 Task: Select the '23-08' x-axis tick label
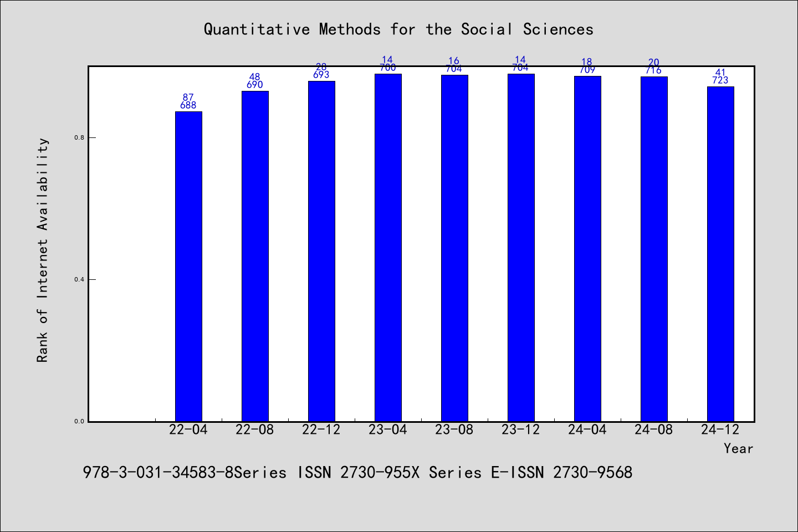pyautogui.click(x=454, y=429)
